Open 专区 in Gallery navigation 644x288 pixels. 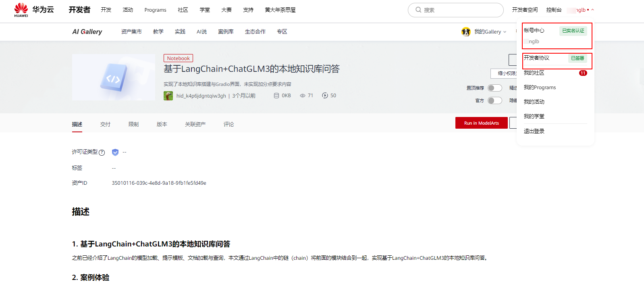tap(282, 31)
